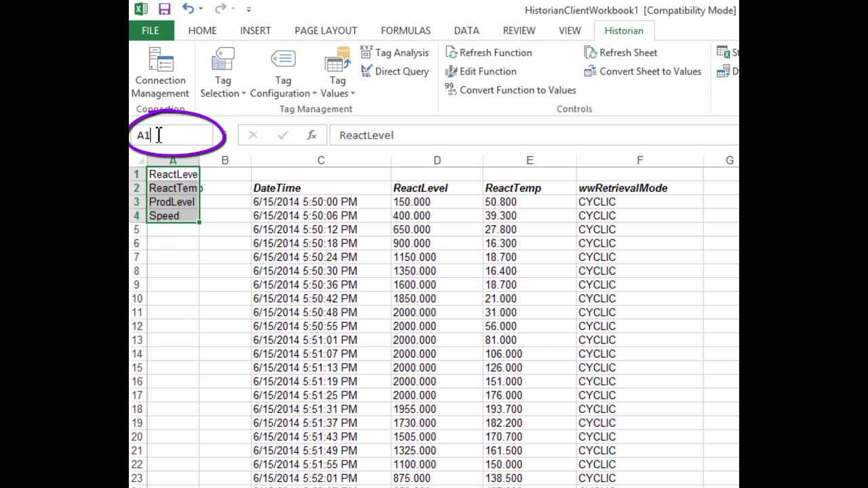Click the Insert Function fx icon
Viewport: 868px width, 488px height.
pos(312,135)
